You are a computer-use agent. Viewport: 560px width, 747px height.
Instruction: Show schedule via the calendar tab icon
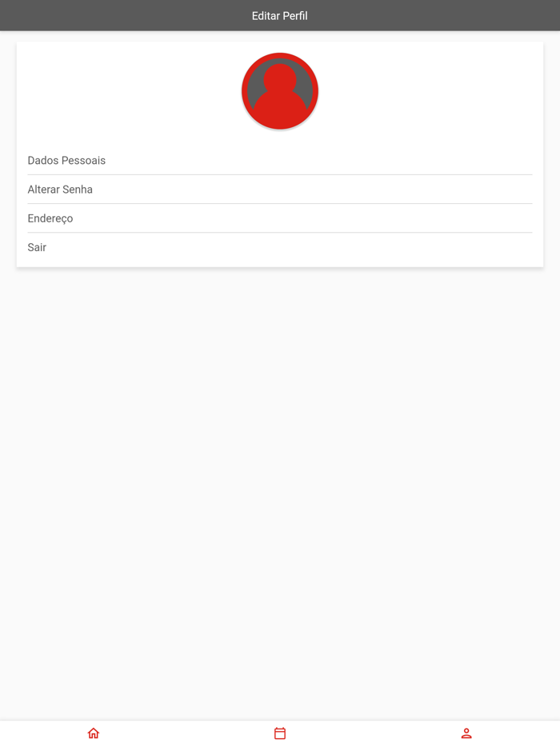(x=280, y=733)
